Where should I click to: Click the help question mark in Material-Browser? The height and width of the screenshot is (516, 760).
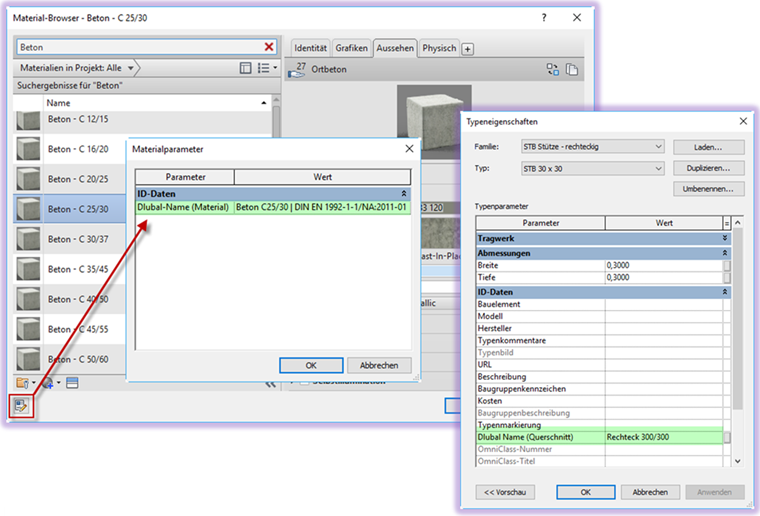tap(544, 18)
